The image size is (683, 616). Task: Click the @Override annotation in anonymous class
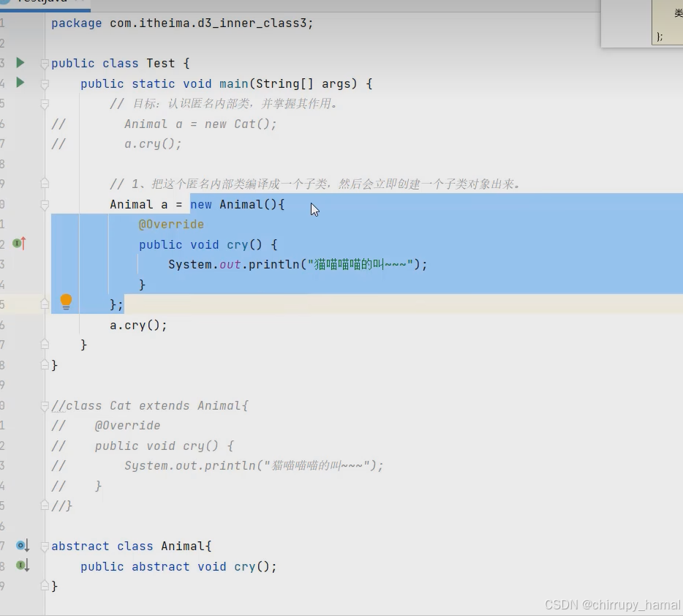(171, 225)
